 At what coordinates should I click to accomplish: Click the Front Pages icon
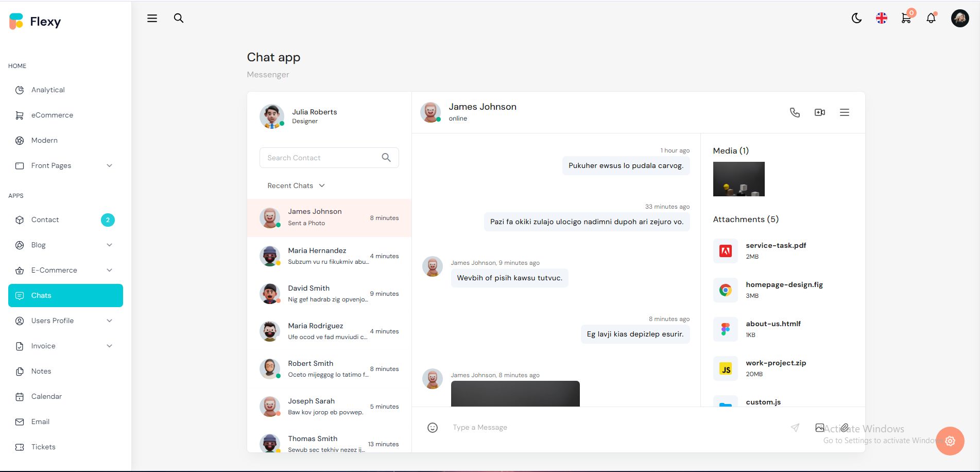[x=20, y=166]
